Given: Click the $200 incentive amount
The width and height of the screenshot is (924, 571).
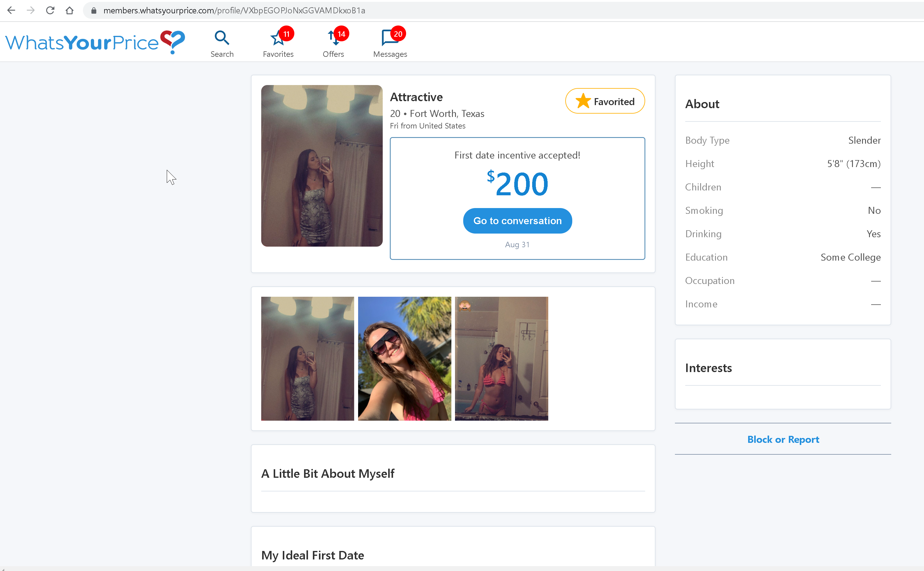Looking at the screenshot, I should point(517,183).
